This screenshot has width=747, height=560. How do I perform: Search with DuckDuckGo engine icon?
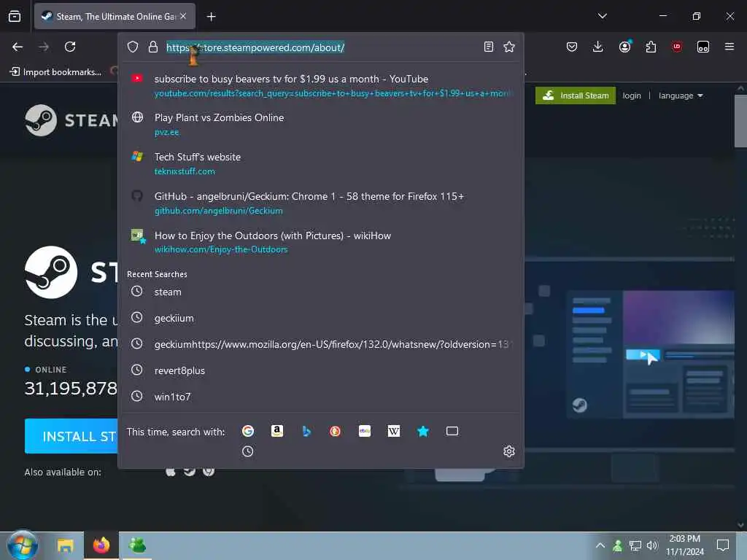click(x=336, y=431)
